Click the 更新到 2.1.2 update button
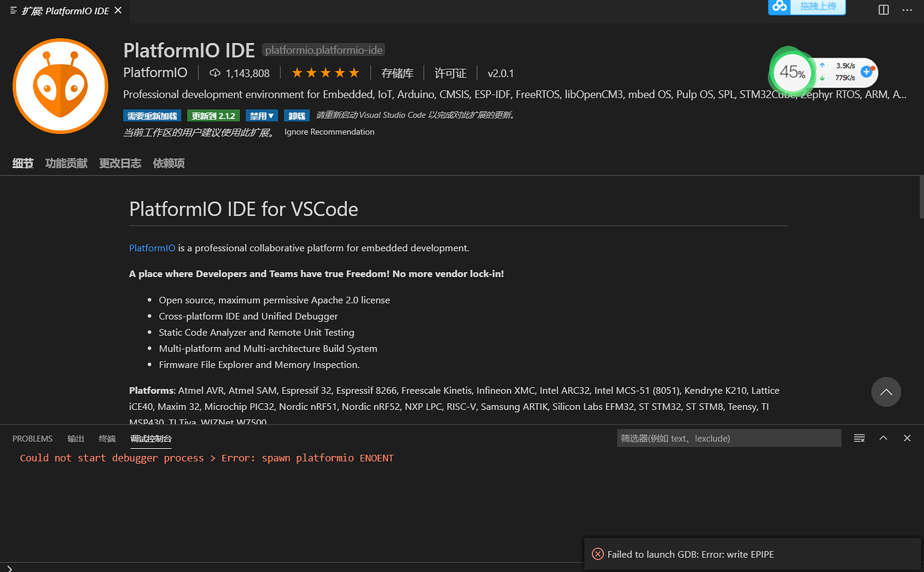This screenshot has width=924, height=572. tap(214, 115)
